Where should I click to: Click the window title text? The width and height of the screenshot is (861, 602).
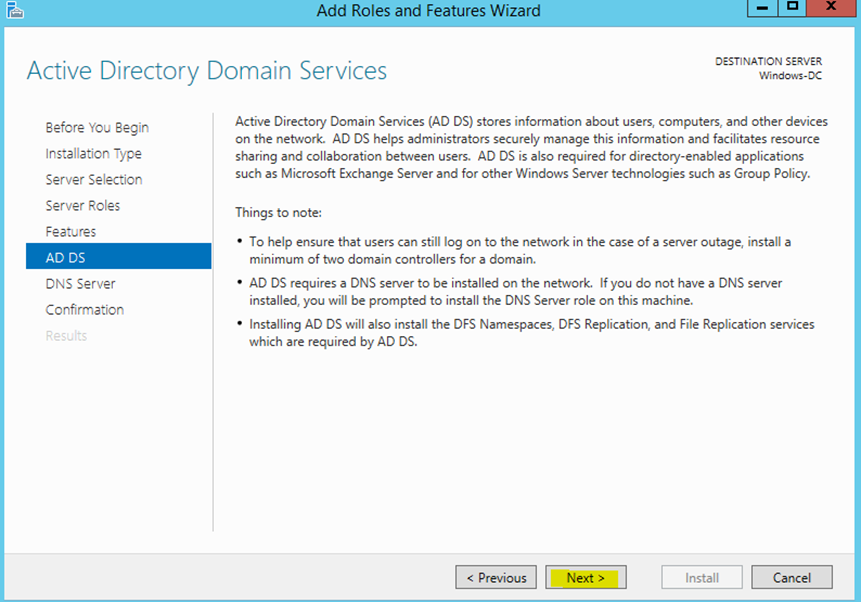pos(428,10)
